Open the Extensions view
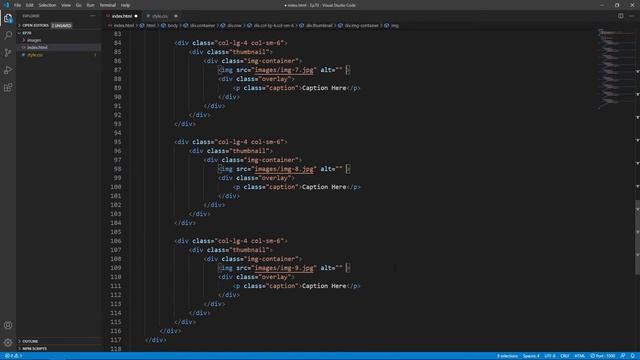This screenshot has width=640, height=360. [8, 87]
